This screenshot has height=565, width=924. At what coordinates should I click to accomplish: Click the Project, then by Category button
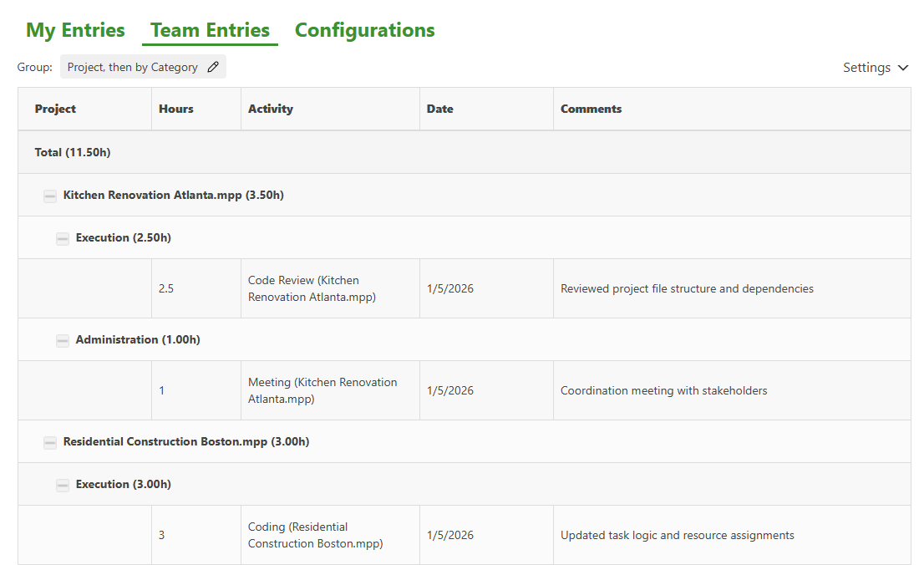[x=133, y=68]
